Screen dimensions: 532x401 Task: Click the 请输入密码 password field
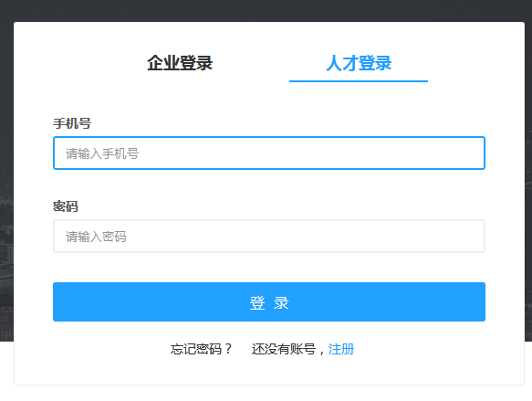coord(269,237)
